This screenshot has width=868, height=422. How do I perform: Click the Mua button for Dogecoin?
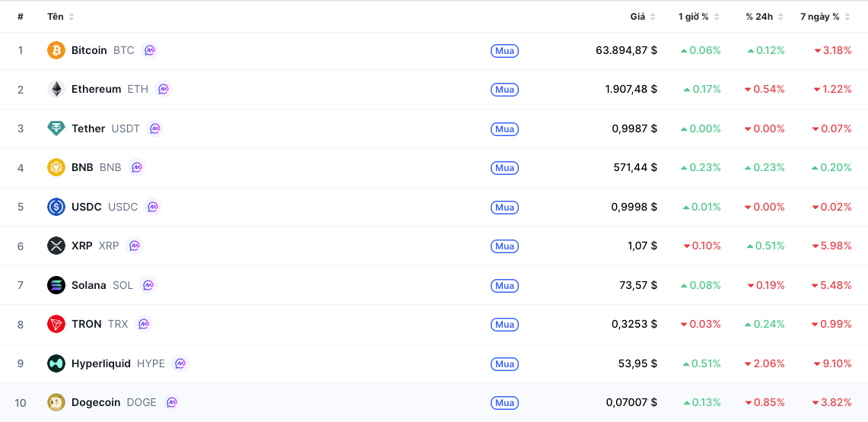[x=504, y=403]
